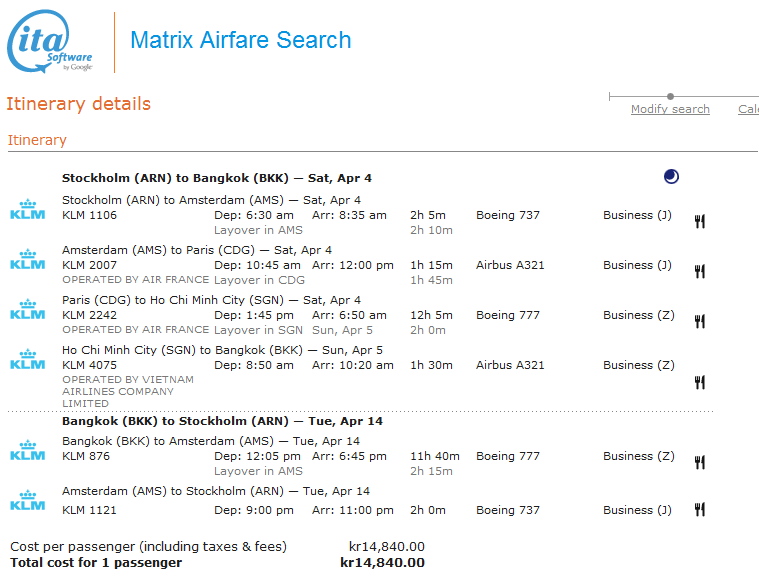The width and height of the screenshot is (759, 577).
Task: Click the ITA Software logo
Action: pos(50,42)
